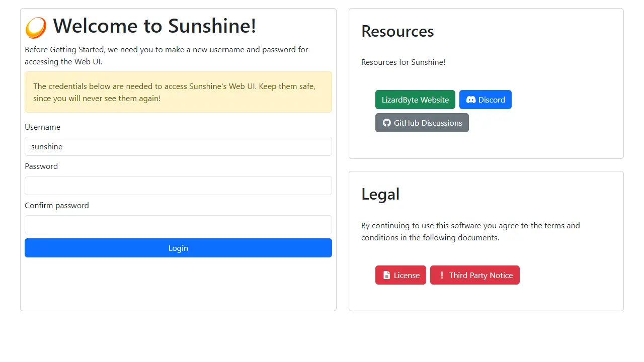
Task: Click the credentials warning text box
Action: pyautogui.click(x=178, y=92)
